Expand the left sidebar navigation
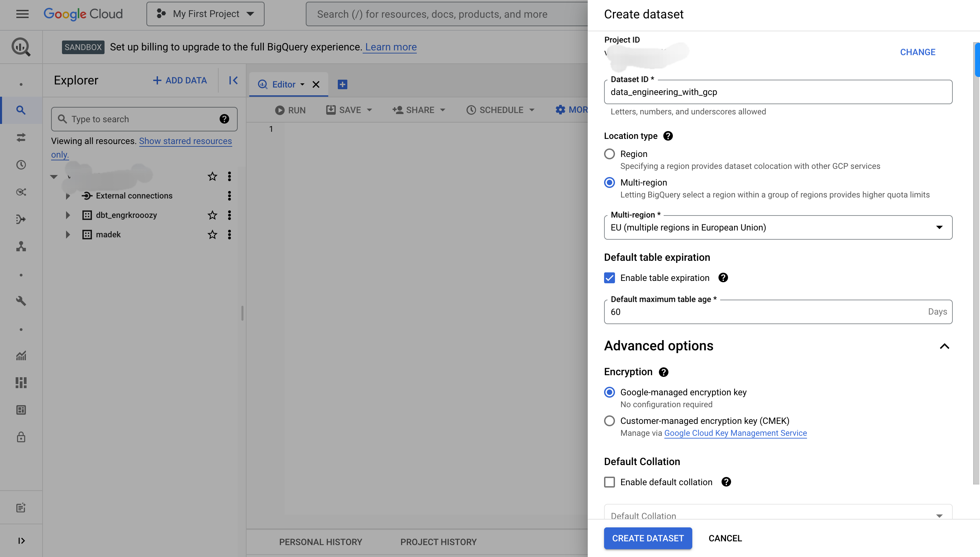Viewport: 980px width, 557px height. (21, 541)
